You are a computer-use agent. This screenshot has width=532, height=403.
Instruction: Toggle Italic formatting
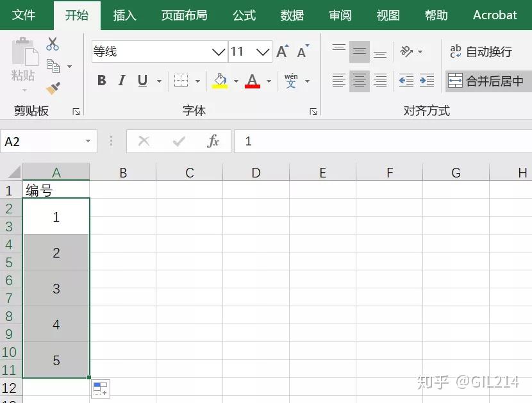click(122, 81)
